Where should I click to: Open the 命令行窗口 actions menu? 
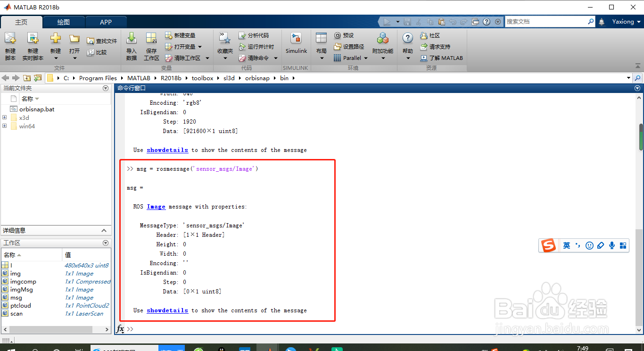click(637, 88)
